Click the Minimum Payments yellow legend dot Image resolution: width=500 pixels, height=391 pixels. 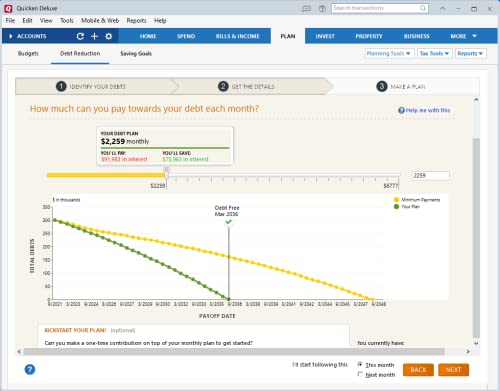(x=396, y=200)
